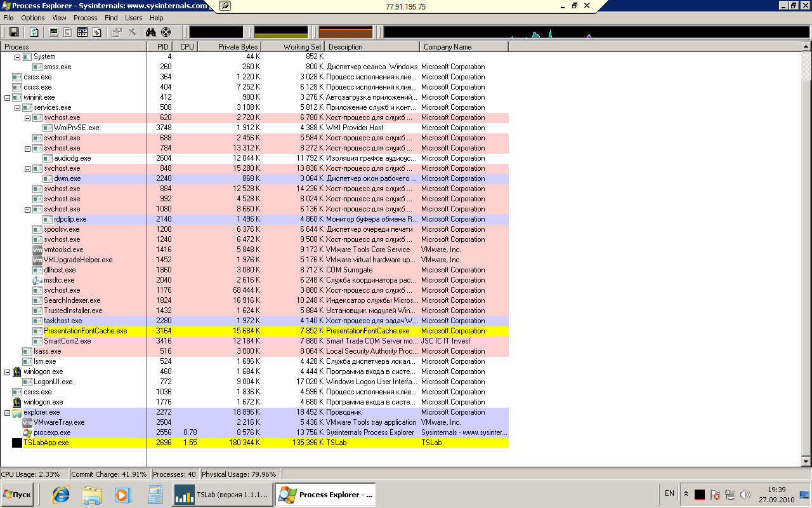Image resolution: width=812 pixels, height=508 pixels.
Task: Click the VMUpgradeHelper.exe process icon
Action: click(x=37, y=260)
